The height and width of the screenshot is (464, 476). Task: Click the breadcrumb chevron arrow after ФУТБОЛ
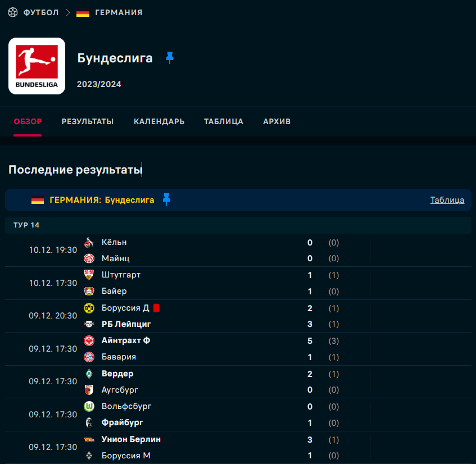[68, 12]
